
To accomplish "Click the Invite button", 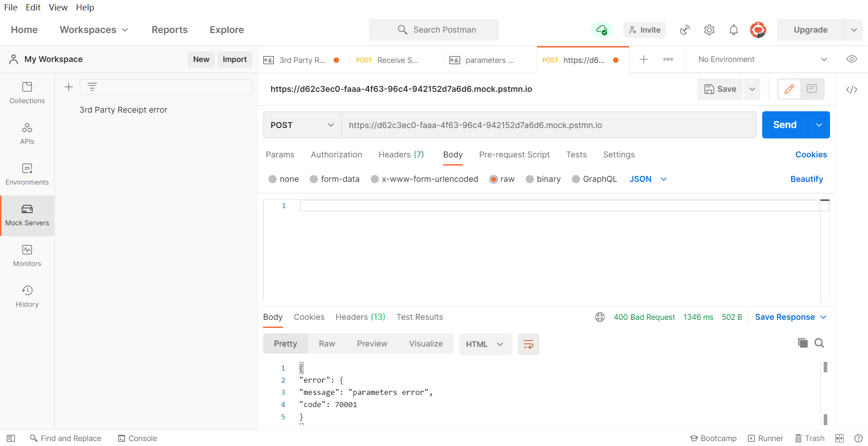I will [x=645, y=30].
